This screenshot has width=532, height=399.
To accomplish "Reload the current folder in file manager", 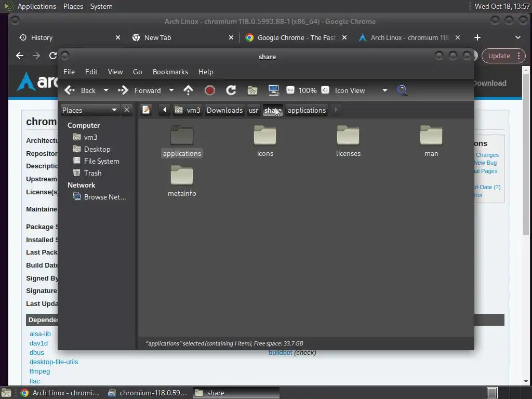I will 231,90.
